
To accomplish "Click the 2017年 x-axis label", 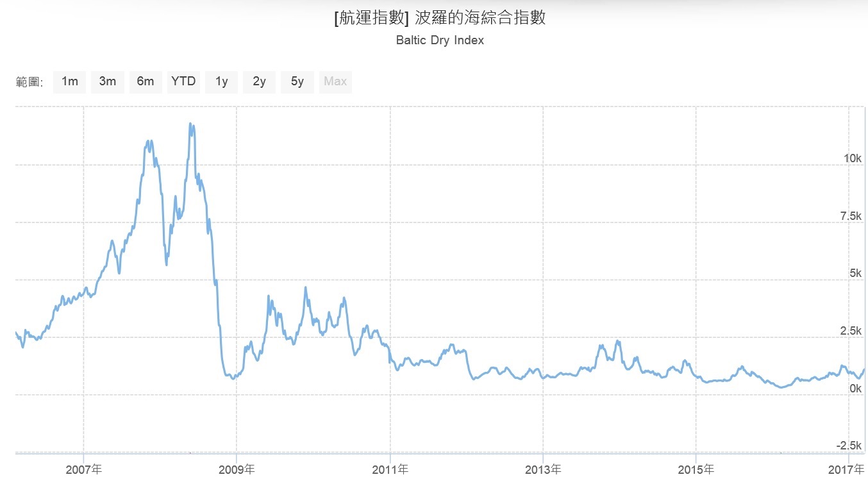I will [x=848, y=470].
